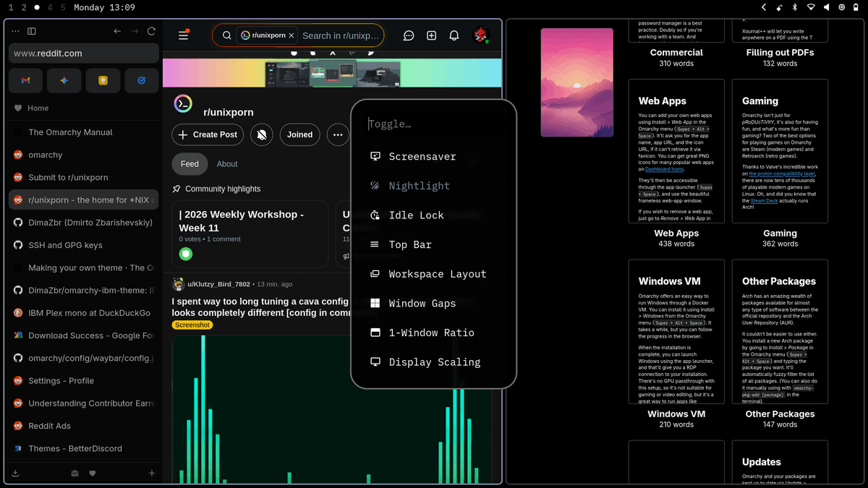This screenshot has height=488, width=868.
Task: Toggle Window Gaps in the menu
Action: (x=433, y=303)
